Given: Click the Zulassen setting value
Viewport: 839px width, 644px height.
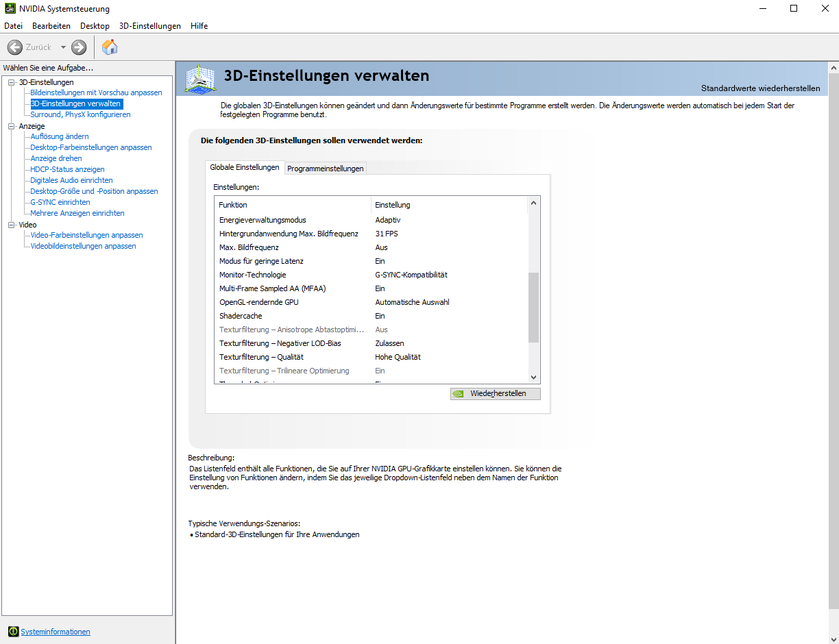Looking at the screenshot, I should 389,343.
